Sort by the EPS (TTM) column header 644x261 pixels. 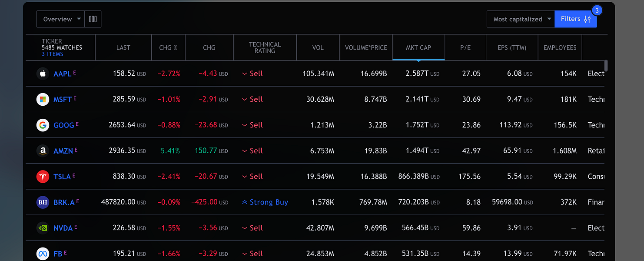point(512,47)
